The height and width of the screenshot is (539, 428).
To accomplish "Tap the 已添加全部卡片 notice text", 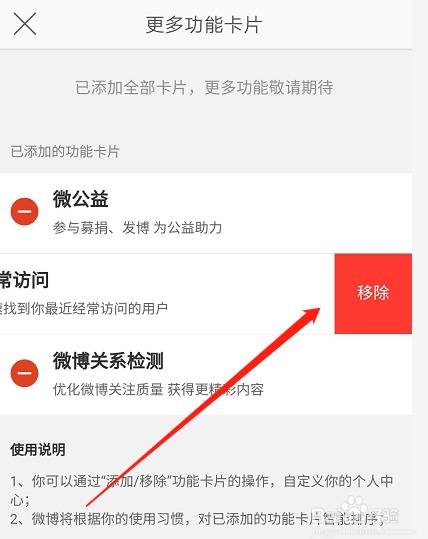I will pos(204,87).
